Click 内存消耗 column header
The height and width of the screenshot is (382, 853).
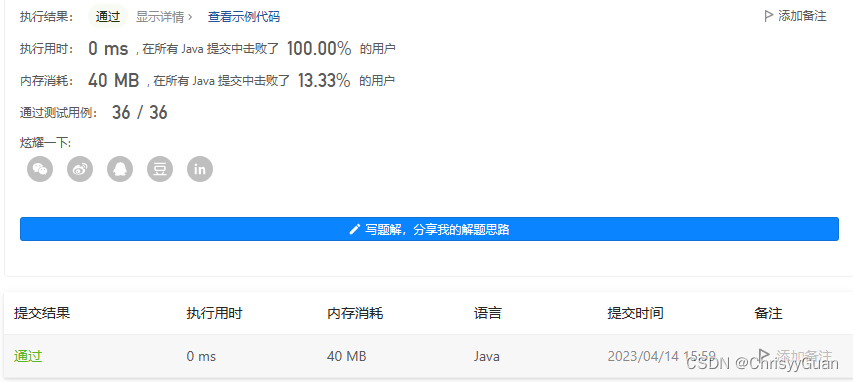click(x=355, y=313)
